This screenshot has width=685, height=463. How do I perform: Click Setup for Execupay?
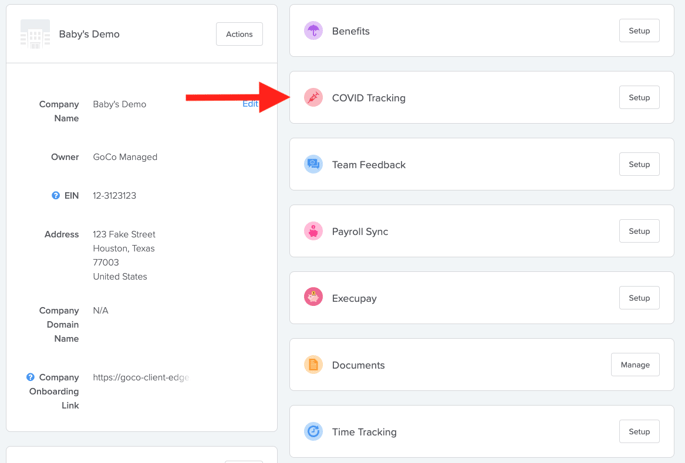[639, 298]
